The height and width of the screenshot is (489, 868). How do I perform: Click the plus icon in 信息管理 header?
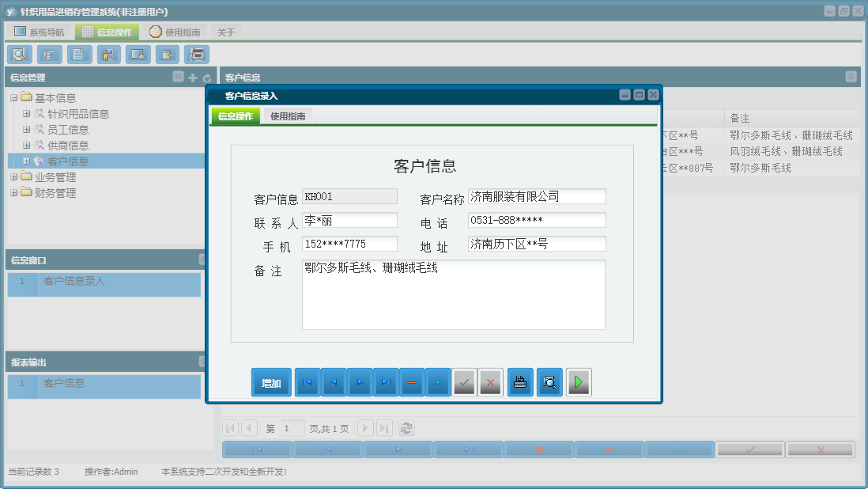[x=193, y=78]
